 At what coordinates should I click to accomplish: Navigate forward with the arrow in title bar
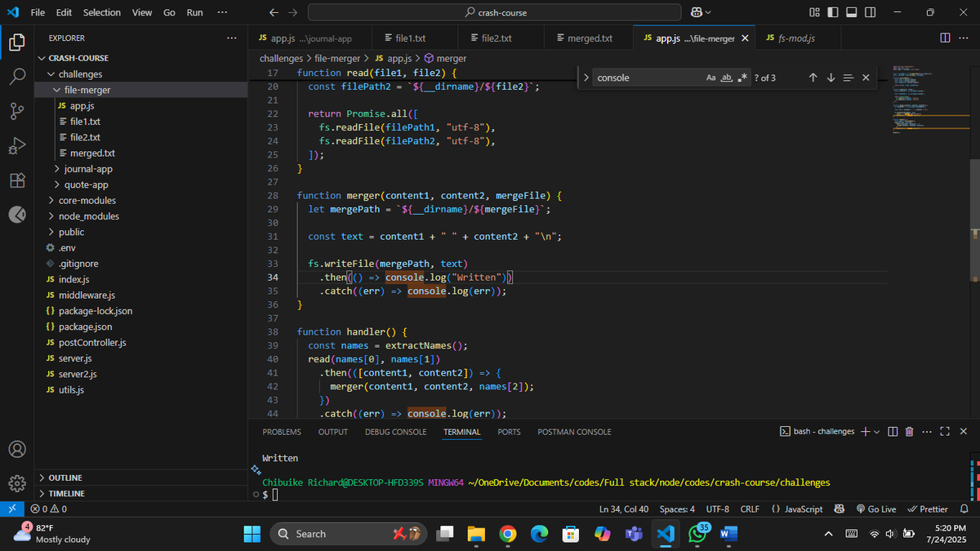click(x=293, y=12)
